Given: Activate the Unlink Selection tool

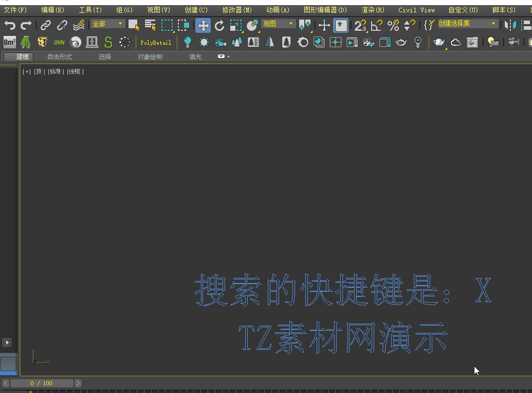Looking at the screenshot, I should (62, 25).
